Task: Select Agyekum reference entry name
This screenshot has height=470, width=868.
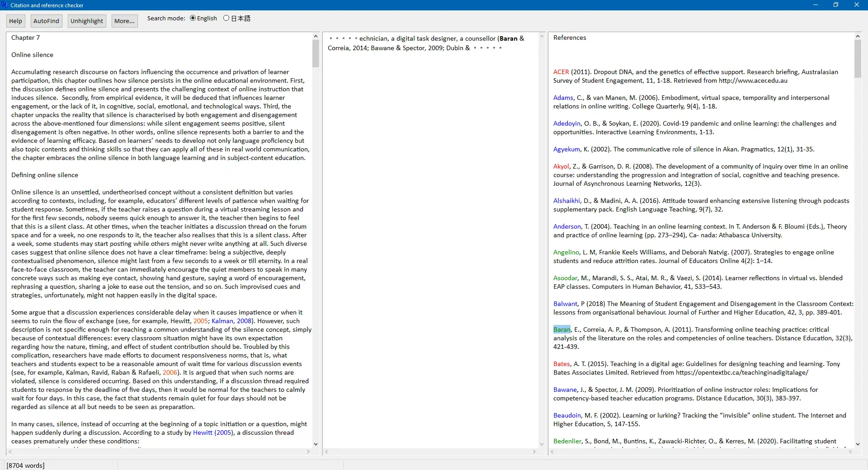Action: 566,149
